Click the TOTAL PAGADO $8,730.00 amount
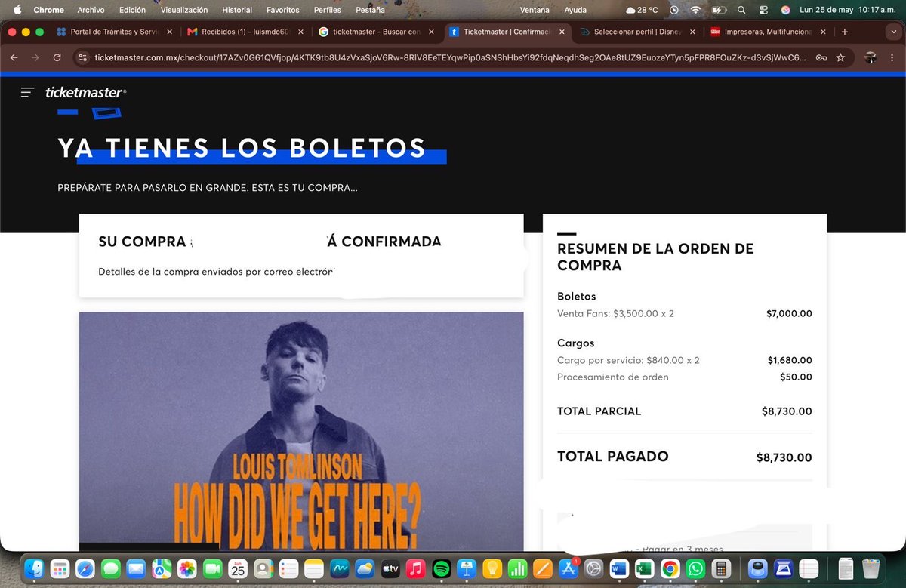The height and width of the screenshot is (588, 906). (784, 457)
